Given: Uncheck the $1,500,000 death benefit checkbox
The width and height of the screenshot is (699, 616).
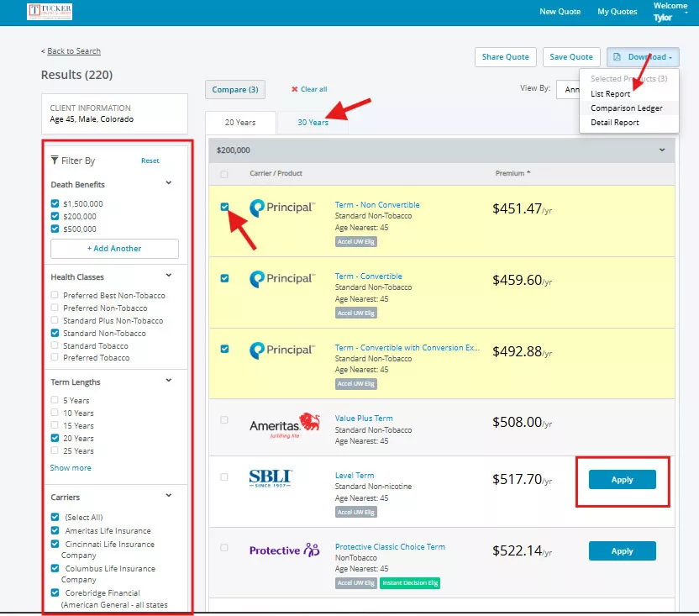Looking at the screenshot, I should [x=55, y=203].
